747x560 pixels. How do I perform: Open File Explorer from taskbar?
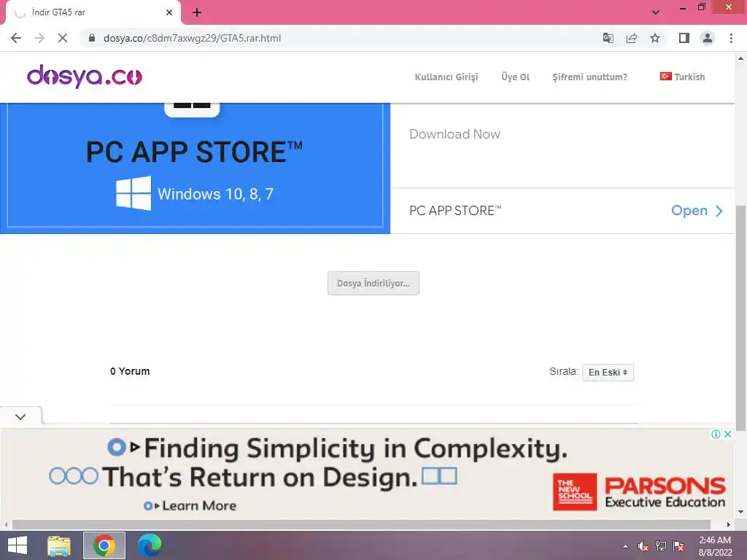click(x=59, y=545)
